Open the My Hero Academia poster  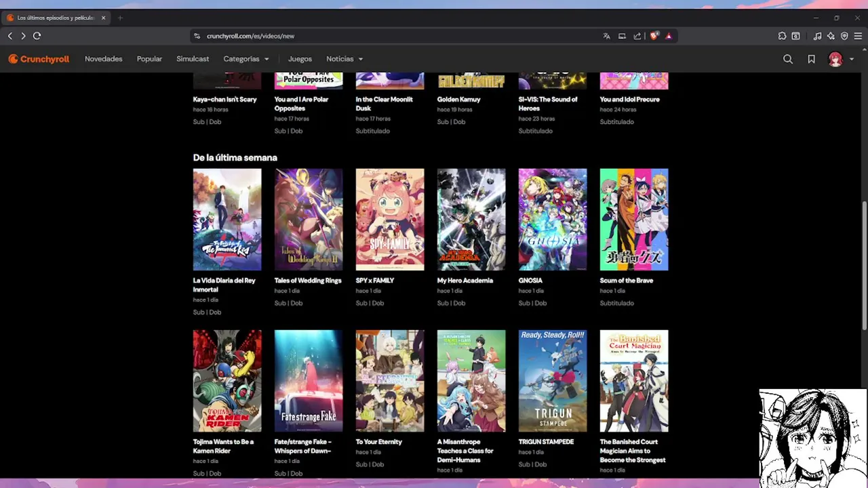471,220
